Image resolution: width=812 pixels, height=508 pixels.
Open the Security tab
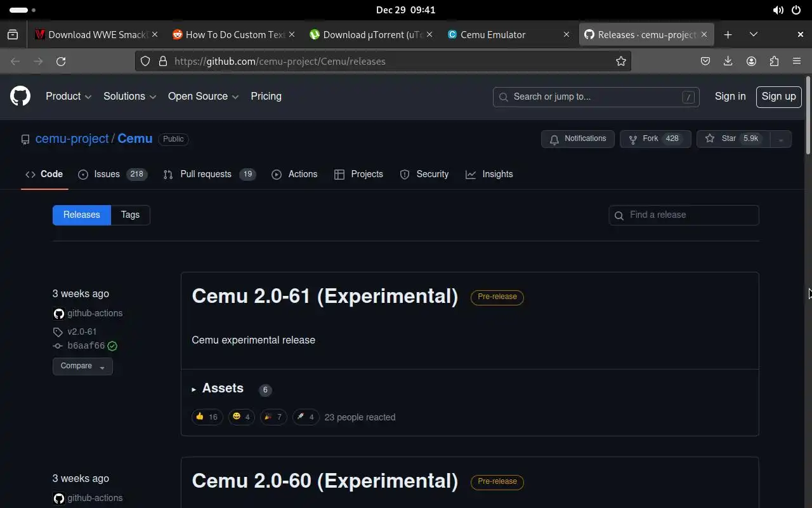[424, 174]
